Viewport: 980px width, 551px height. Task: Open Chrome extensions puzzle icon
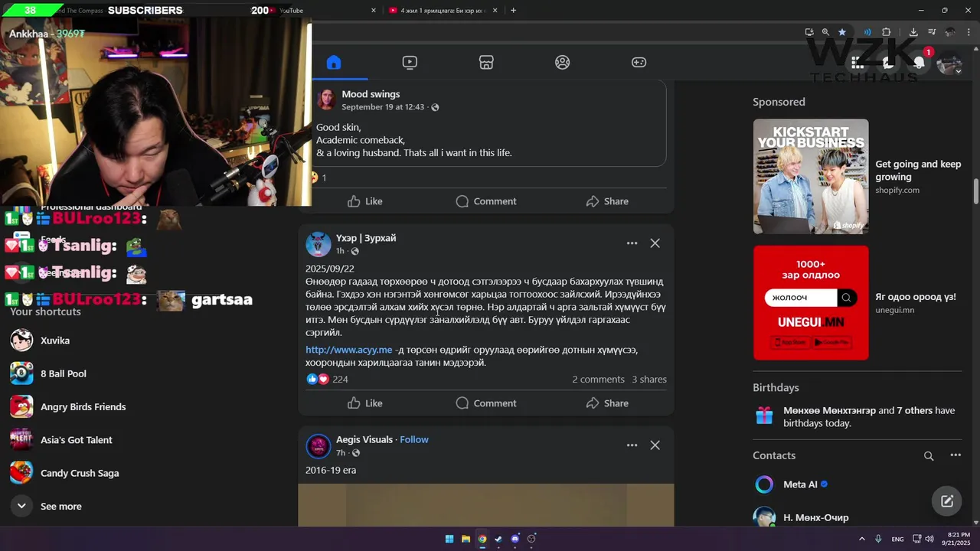(887, 32)
